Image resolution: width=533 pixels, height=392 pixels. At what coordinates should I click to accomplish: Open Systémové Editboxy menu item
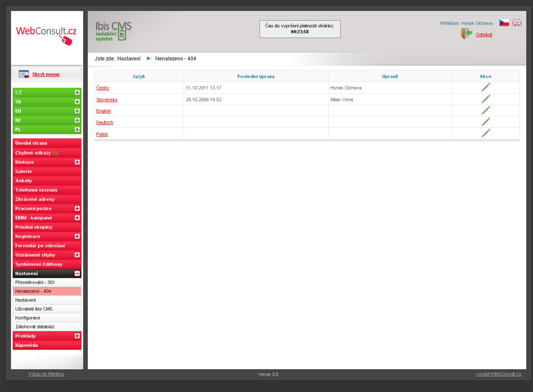47,264
